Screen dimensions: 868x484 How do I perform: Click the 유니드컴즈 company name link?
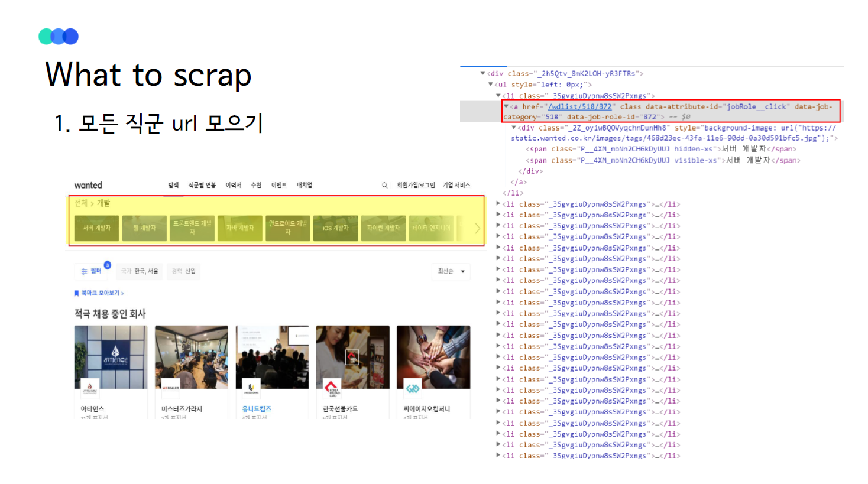pos(257,409)
